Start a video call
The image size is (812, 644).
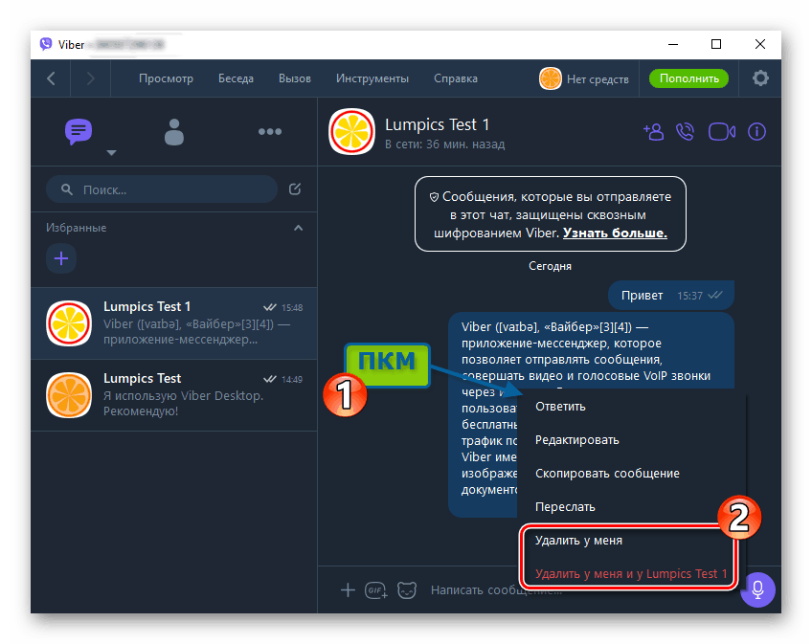pyautogui.click(x=722, y=131)
